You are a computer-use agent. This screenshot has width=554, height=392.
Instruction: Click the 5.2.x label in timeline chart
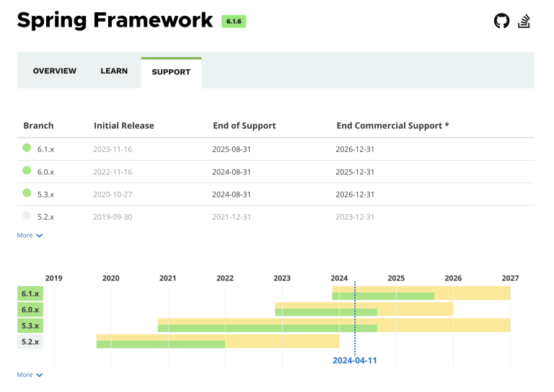[30, 342]
